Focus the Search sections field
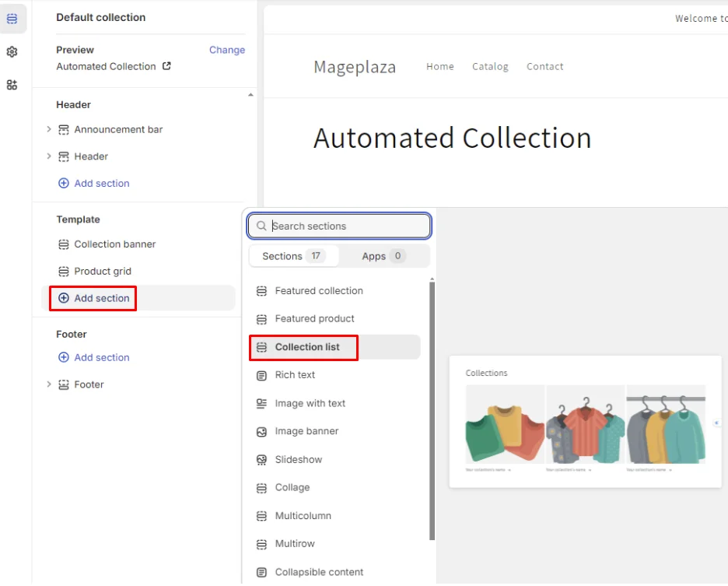Viewport: 728px width, 586px height. [x=339, y=226]
